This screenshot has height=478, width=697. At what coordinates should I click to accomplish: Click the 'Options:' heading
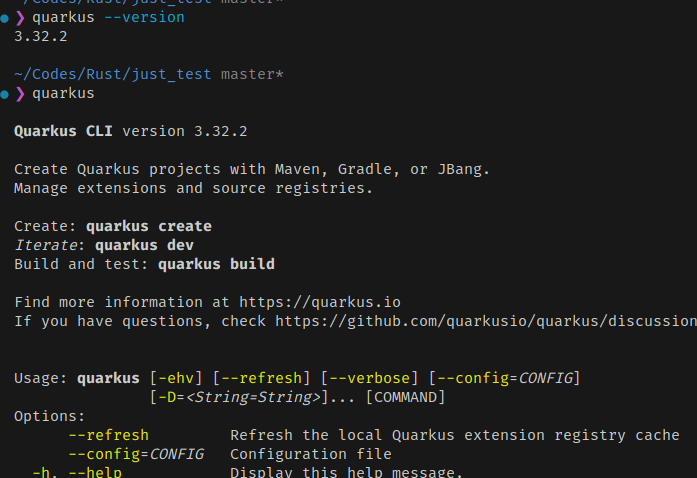pos(49,416)
